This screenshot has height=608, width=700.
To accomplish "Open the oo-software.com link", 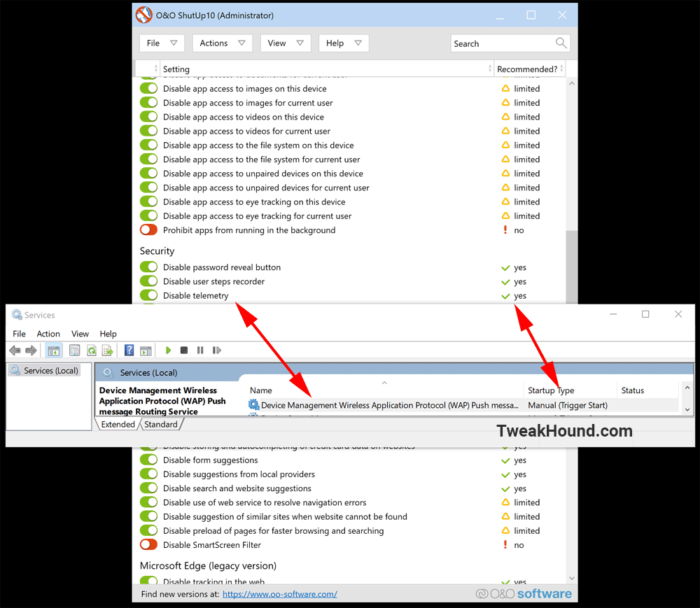I will pos(280,594).
